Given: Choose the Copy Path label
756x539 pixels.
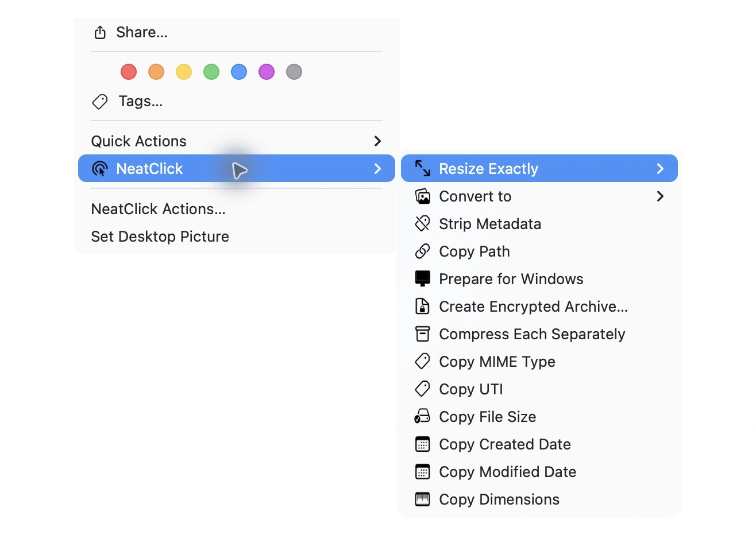Looking at the screenshot, I should pyautogui.click(x=475, y=251).
